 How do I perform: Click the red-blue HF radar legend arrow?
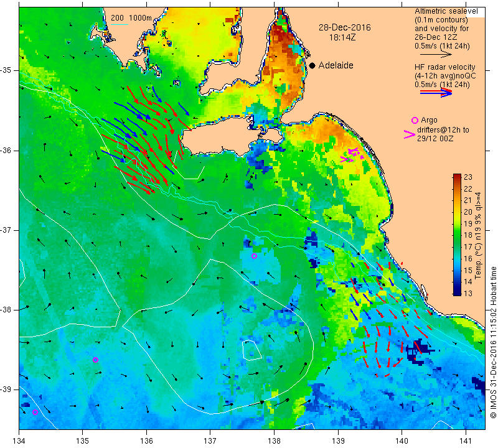point(436,92)
